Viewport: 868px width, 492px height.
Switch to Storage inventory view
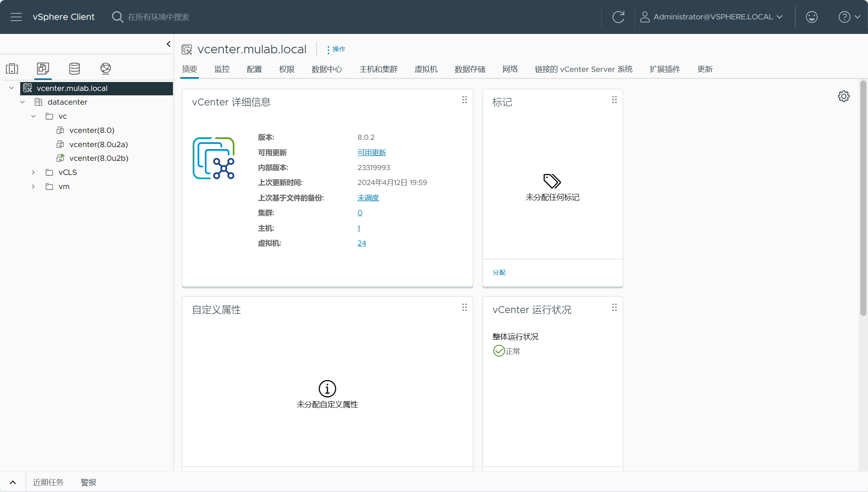(x=74, y=68)
